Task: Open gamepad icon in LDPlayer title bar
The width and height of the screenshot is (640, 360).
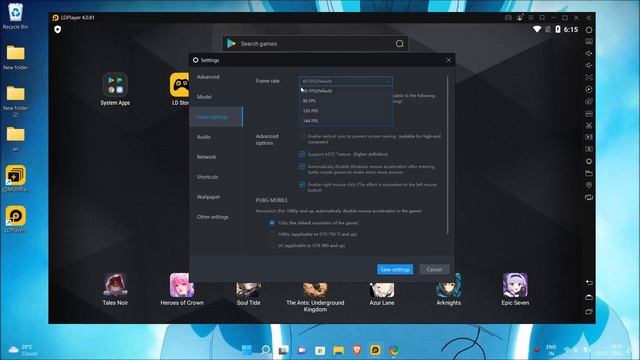Action: pyautogui.click(x=508, y=18)
